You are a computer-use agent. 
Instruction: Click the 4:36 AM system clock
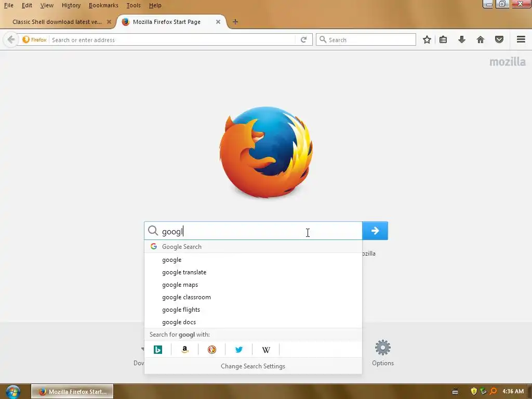[513, 391]
